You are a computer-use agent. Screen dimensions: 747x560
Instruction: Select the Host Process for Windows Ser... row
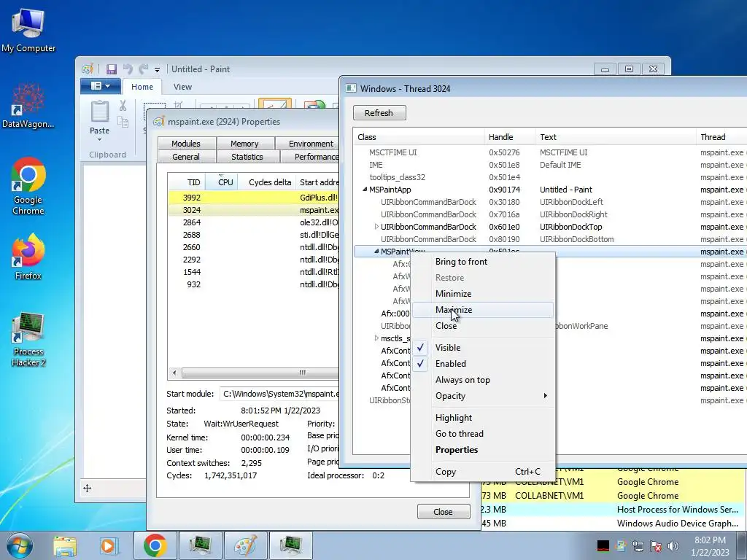pos(614,510)
